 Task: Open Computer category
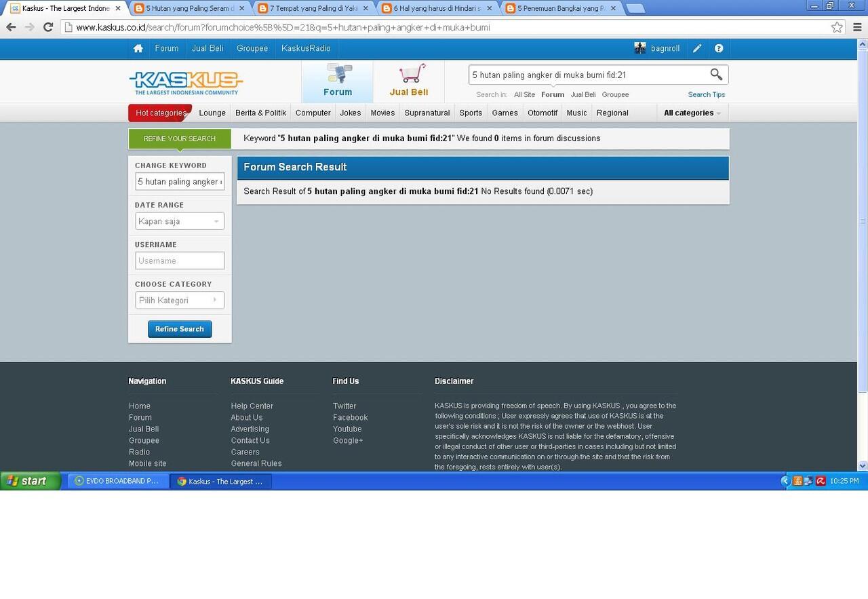pyautogui.click(x=313, y=113)
